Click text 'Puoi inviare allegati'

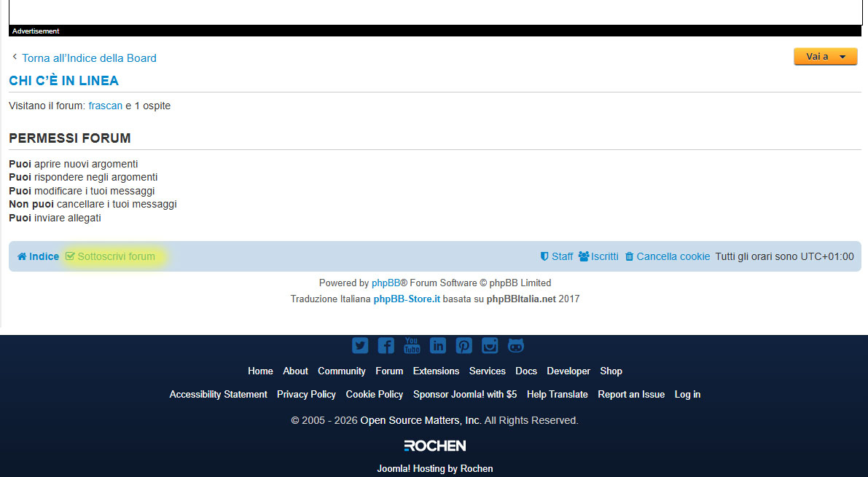pyautogui.click(x=55, y=218)
